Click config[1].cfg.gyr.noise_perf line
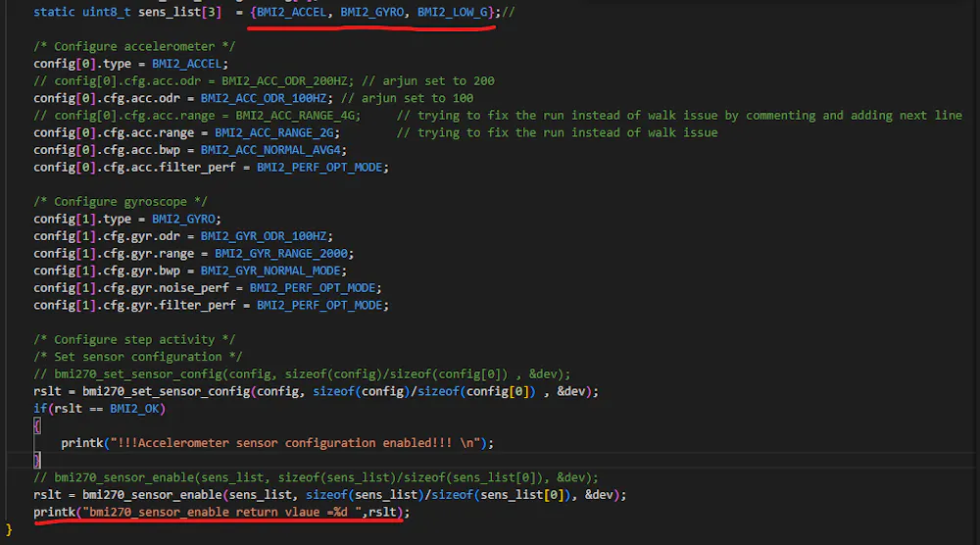This screenshot has width=980, height=545. 208,287
